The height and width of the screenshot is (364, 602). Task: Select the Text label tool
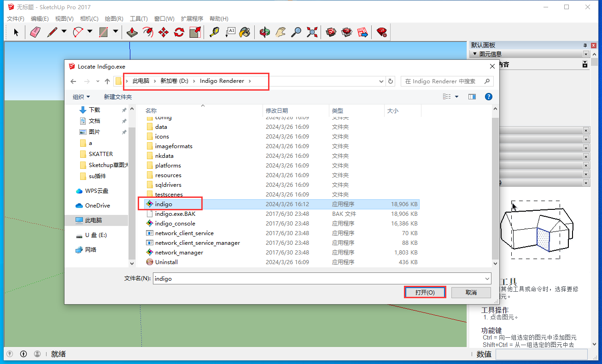point(230,32)
